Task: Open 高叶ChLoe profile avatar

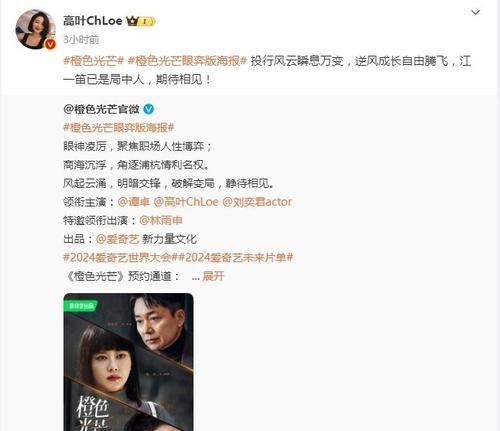Action: (x=35, y=29)
